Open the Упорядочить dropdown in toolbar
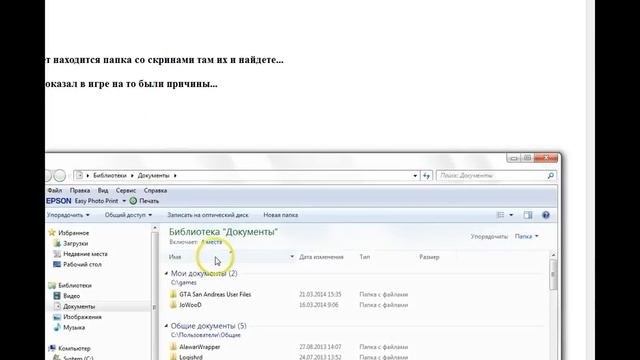 point(68,215)
